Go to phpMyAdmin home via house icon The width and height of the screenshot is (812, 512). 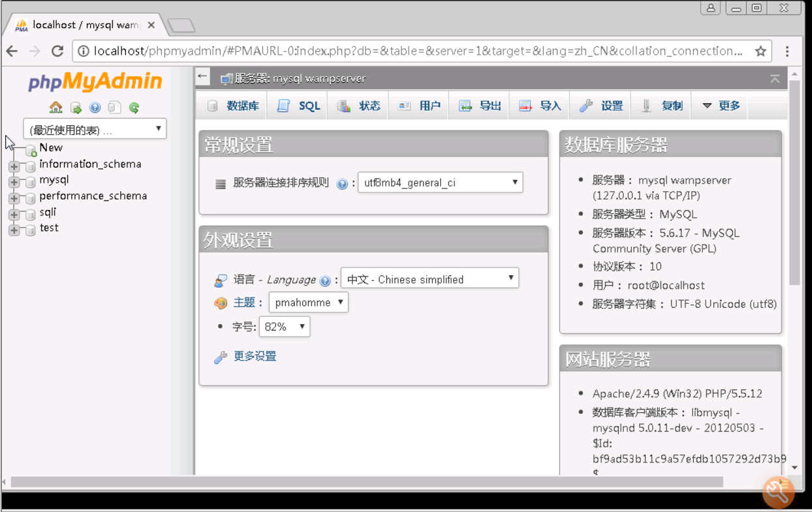tap(56, 108)
